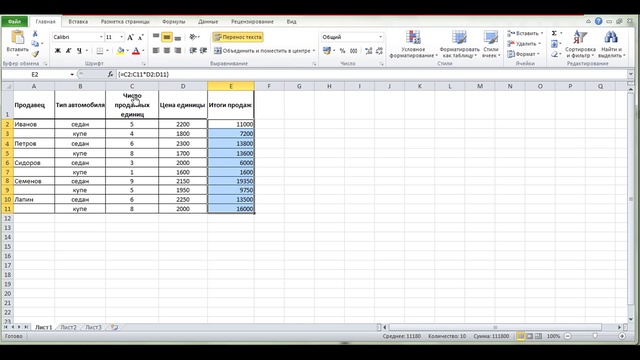Toggle underline (Ч) formatting
Image resolution: width=640 pixels, height=360 pixels.
79,51
